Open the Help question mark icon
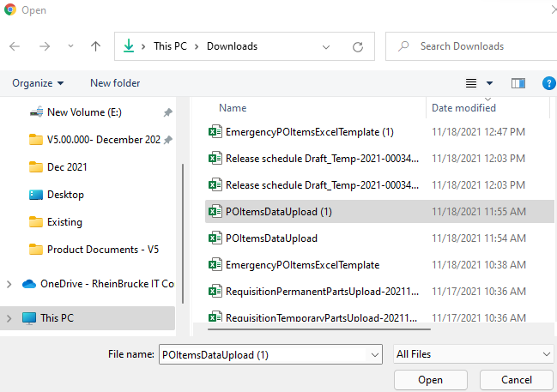Screen dimensions: 557x392 click(x=549, y=83)
